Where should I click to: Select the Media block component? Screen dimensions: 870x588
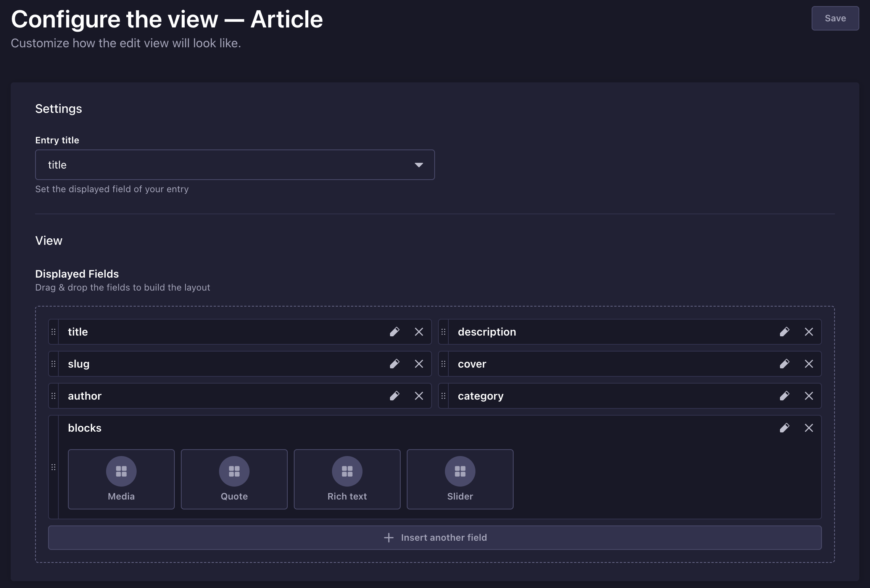point(121,479)
